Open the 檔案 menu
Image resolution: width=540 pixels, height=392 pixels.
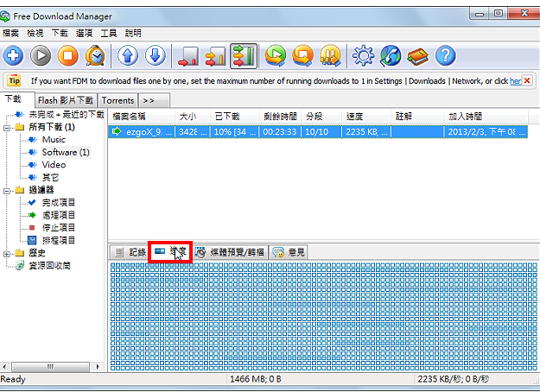click(10, 33)
